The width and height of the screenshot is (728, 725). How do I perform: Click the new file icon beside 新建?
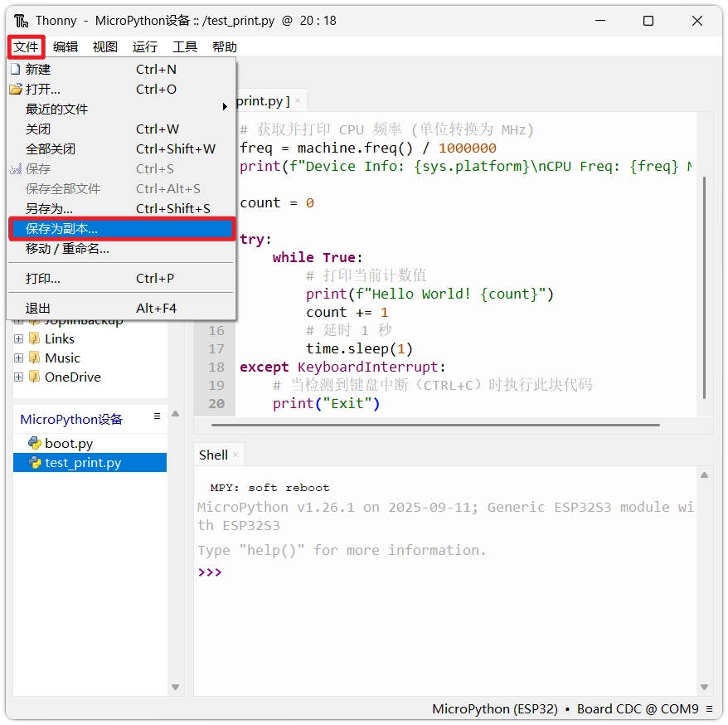(15, 70)
